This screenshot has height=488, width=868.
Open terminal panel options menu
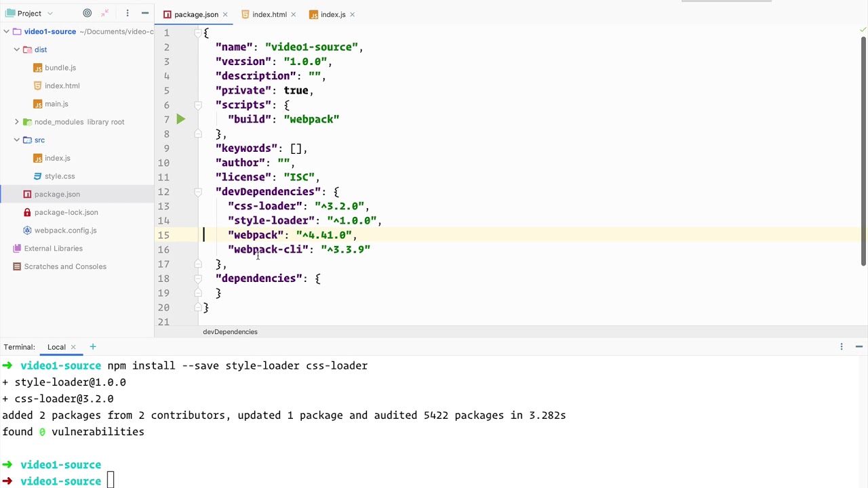pos(842,347)
